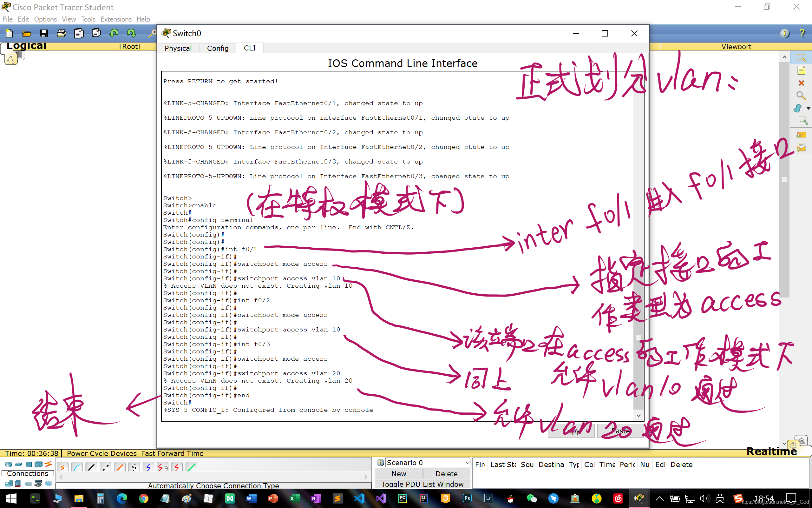Screen dimensions: 812x508
Task: Redo with the green forward arrow
Action: (x=131, y=33)
